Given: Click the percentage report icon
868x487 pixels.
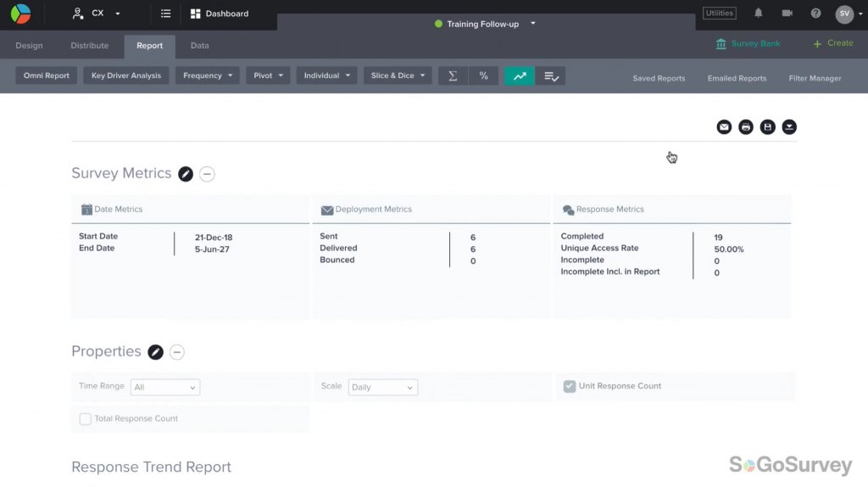Looking at the screenshot, I should click(x=483, y=76).
